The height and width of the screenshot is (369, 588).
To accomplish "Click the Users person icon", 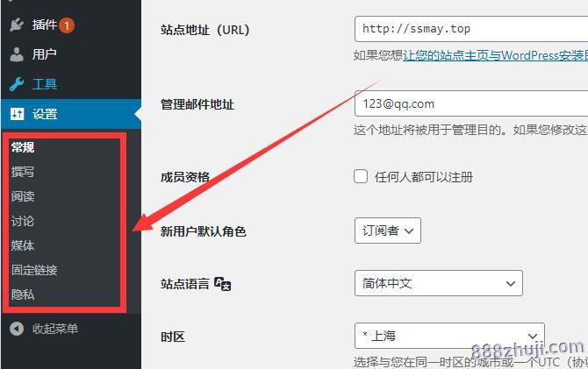I will [x=17, y=54].
